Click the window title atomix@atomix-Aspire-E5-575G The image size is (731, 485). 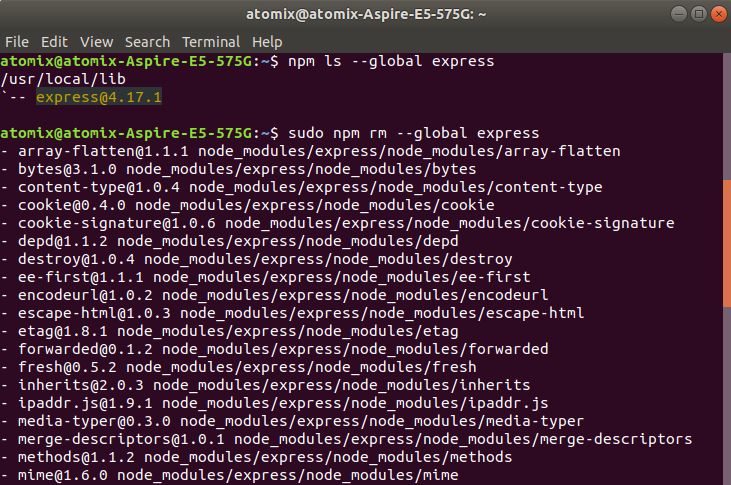pos(366,14)
